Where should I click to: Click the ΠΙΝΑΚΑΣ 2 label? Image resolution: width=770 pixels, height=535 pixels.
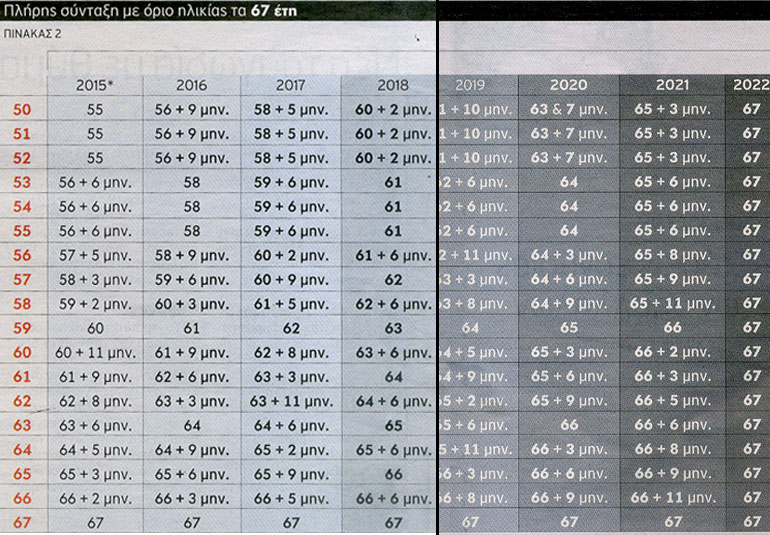click(32, 33)
